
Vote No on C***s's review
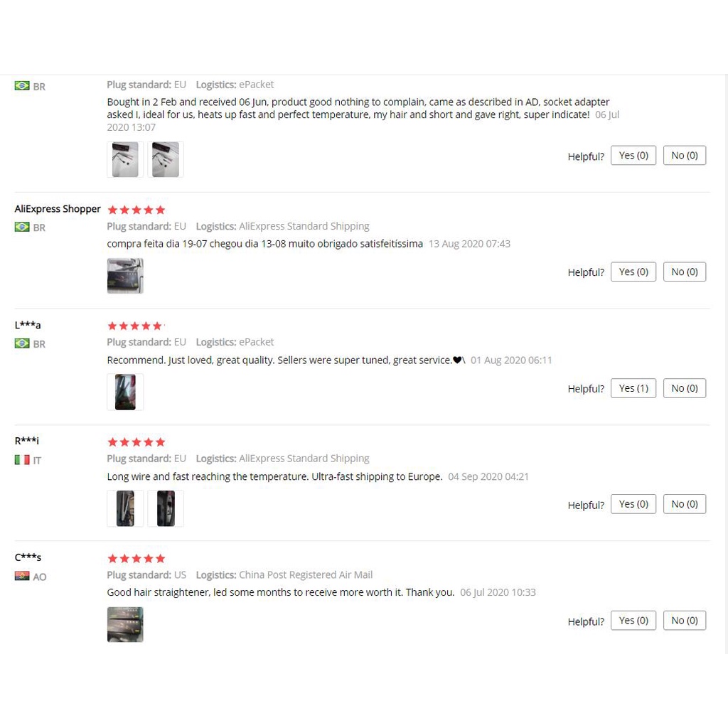[685, 620]
